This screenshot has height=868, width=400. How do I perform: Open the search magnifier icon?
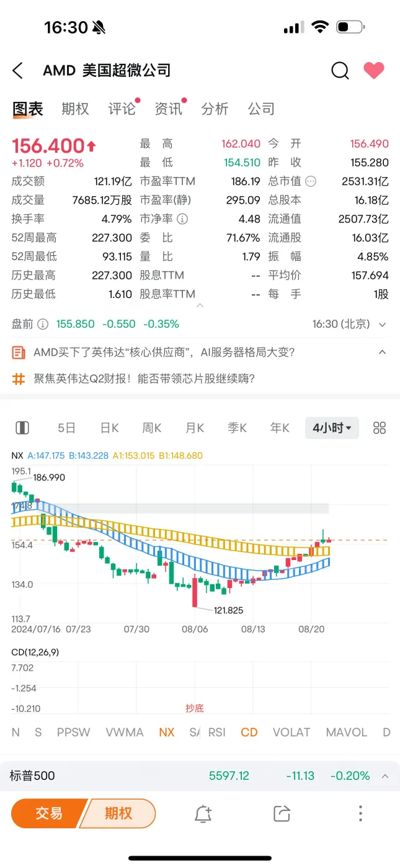pos(340,71)
